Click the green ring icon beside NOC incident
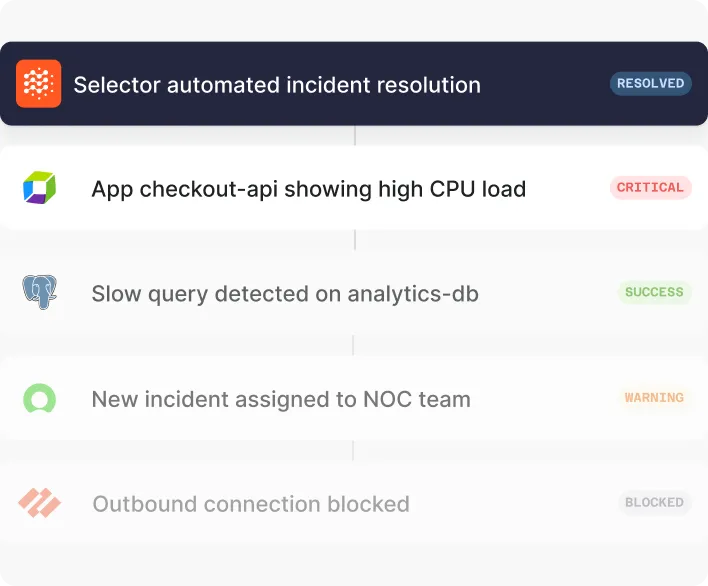The height and width of the screenshot is (586, 708). [39, 399]
